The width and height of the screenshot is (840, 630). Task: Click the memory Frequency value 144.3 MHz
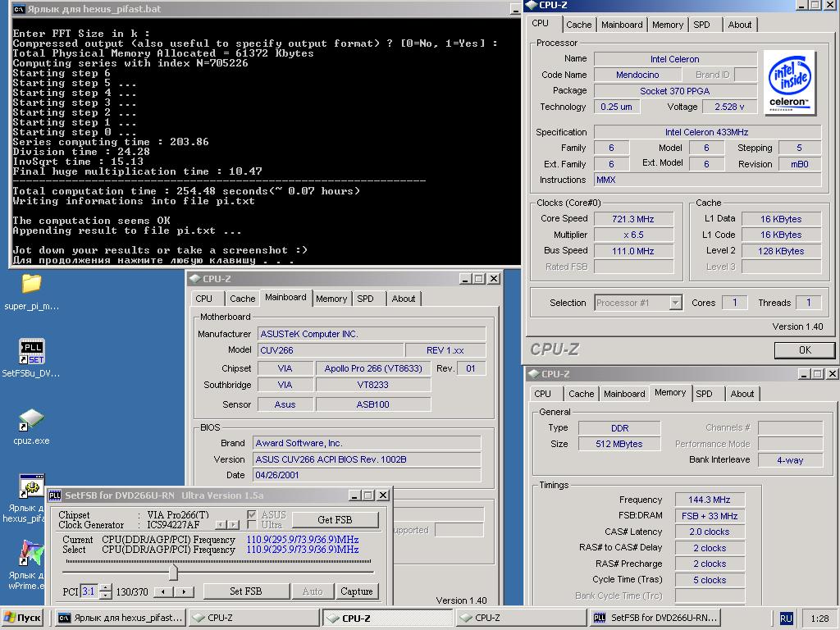pos(710,500)
